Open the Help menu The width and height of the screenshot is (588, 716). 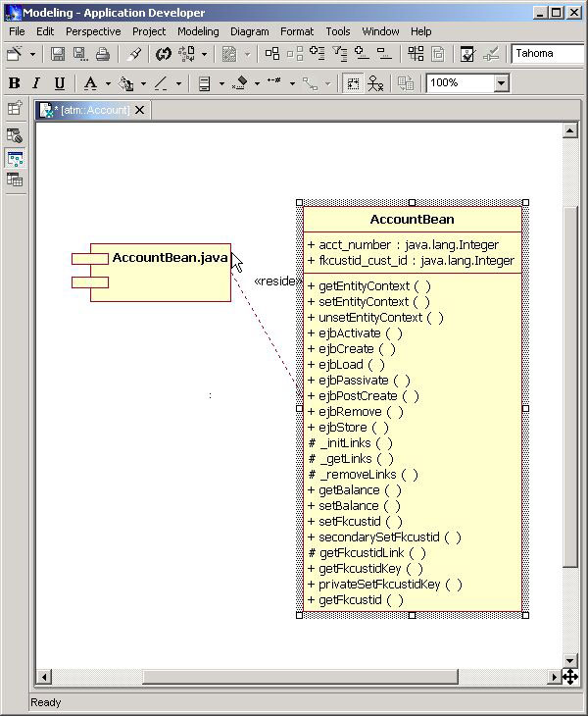pos(420,31)
